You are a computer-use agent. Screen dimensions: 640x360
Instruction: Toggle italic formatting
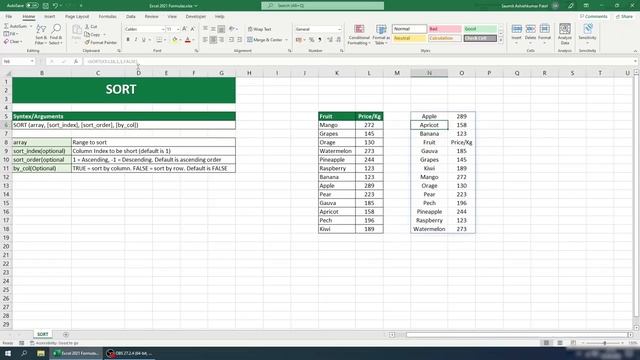(136, 40)
